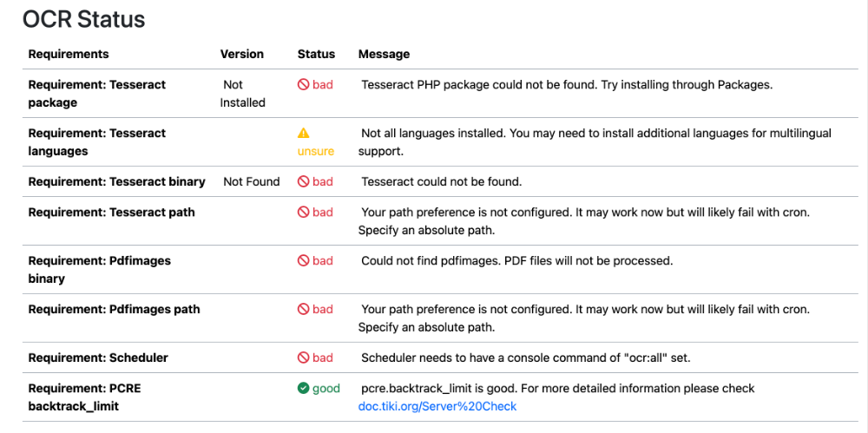Click the bad icon in Tesseract binary row
This screenshot has width=868, height=433.
303,181
